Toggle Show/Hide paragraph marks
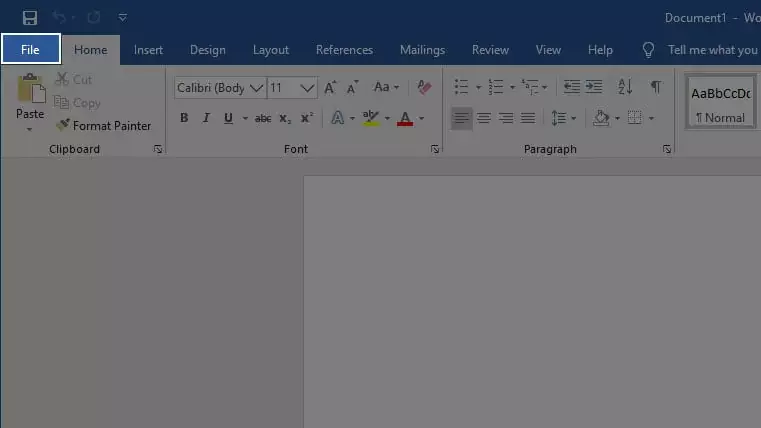 click(x=655, y=88)
